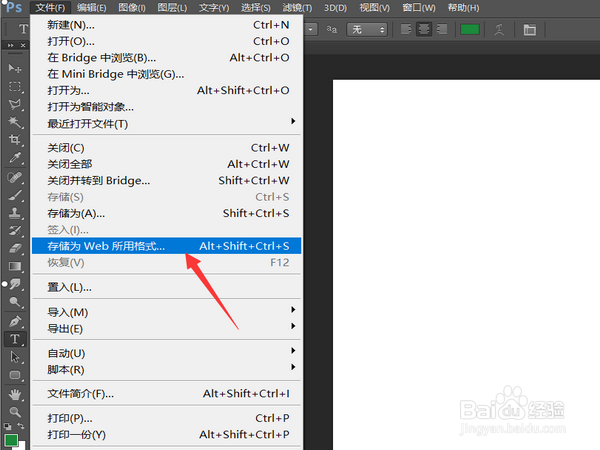The width and height of the screenshot is (600, 450).
Task: Click the green text color swatch
Action: click(470, 29)
